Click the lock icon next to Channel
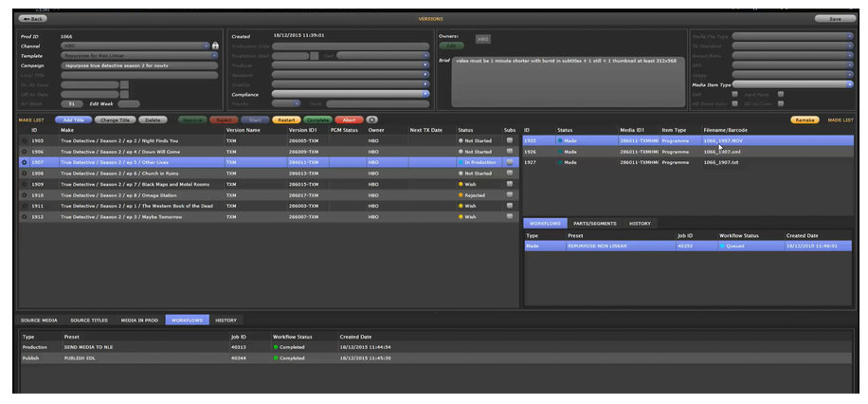 click(x=215, y=46)
